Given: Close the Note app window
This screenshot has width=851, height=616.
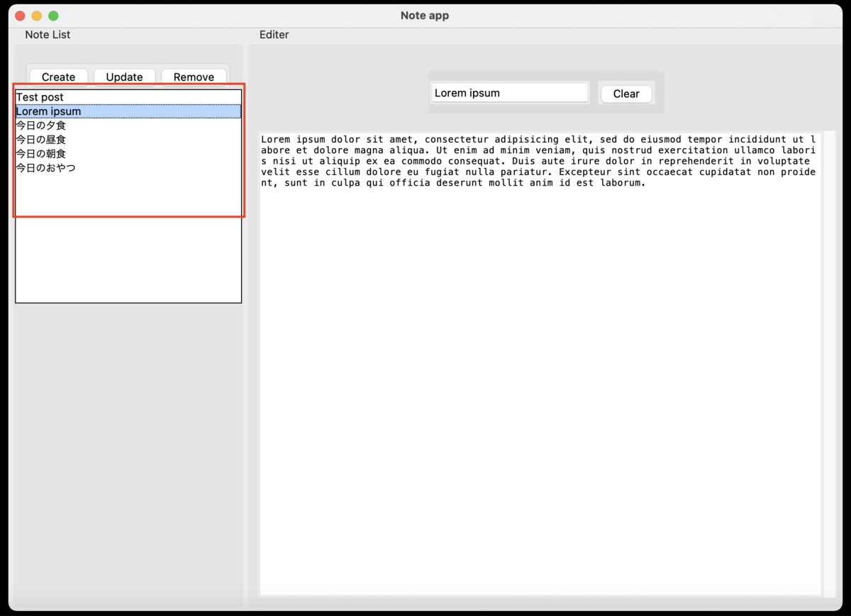Looking at the screenshot, I should pos(20,16).
